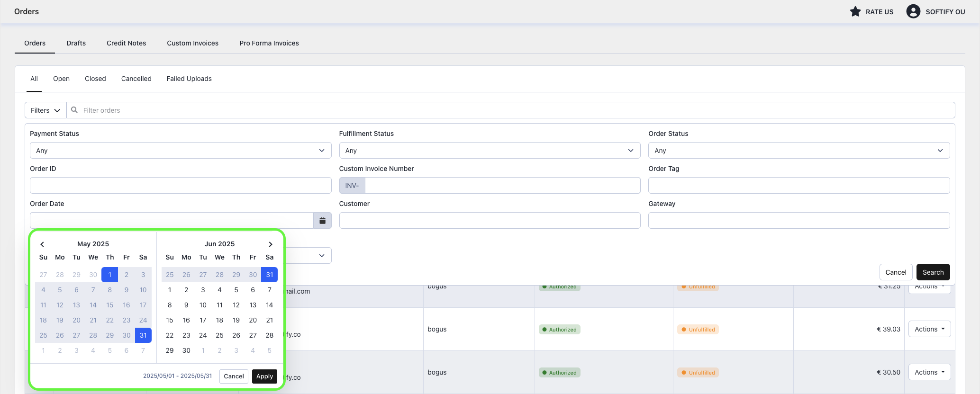Expand the Filters dropdown
Image resolution: width=980 pixels, height=394 pixels.
[45, 110]
